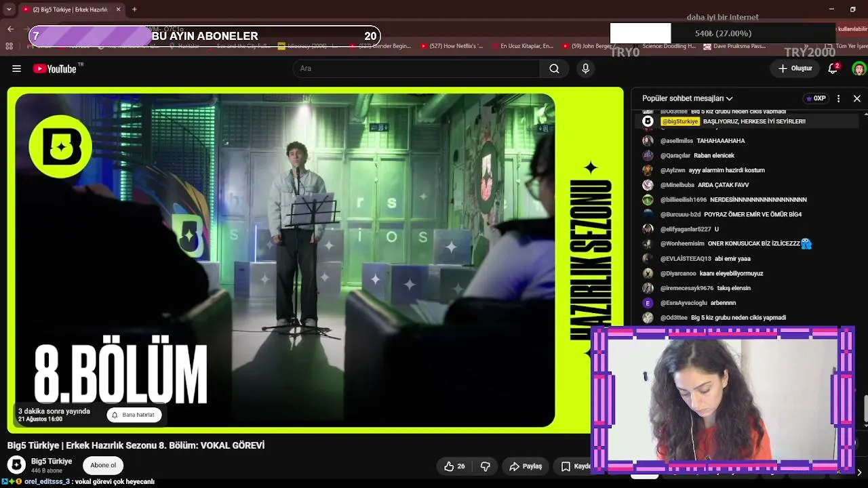The height and width of the screenshot is (488, 868).
Task: Click the 540₺ (27.00%) donation goal bar
Action: (x=723, y=33)
